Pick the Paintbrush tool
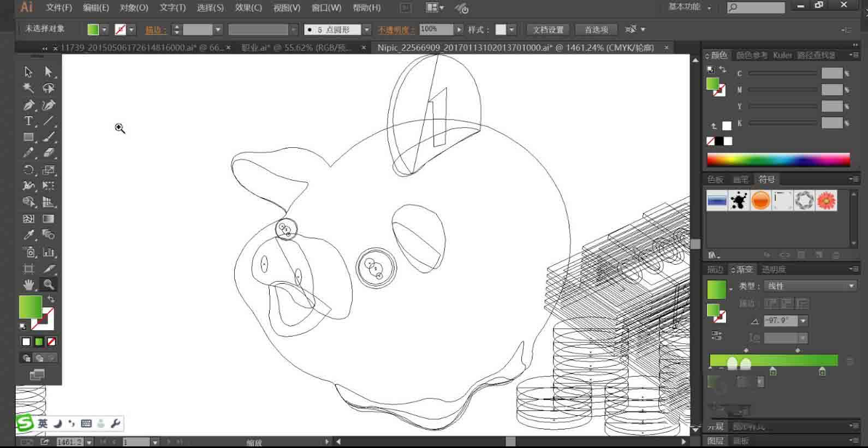868x448 pixels. pos(49,137)
